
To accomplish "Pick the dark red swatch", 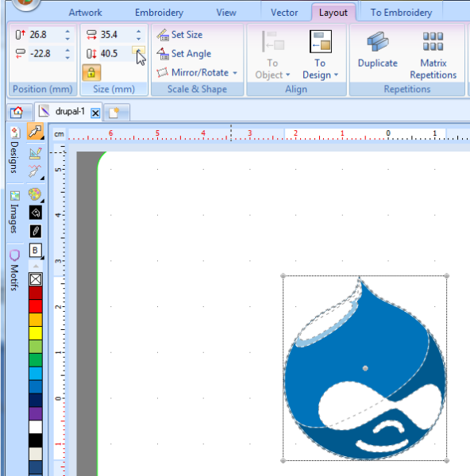I will pyautogui.click(x=36, y=293).
